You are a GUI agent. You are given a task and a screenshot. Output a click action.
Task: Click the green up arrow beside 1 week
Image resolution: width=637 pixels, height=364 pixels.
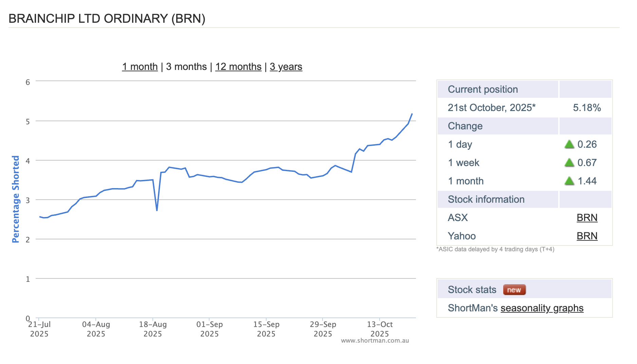click(x=569, y=163)
